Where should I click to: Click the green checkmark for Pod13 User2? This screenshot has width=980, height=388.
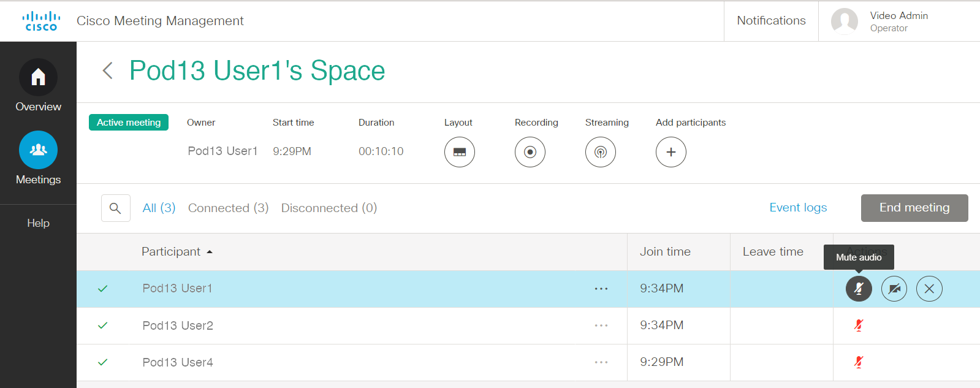103,325
